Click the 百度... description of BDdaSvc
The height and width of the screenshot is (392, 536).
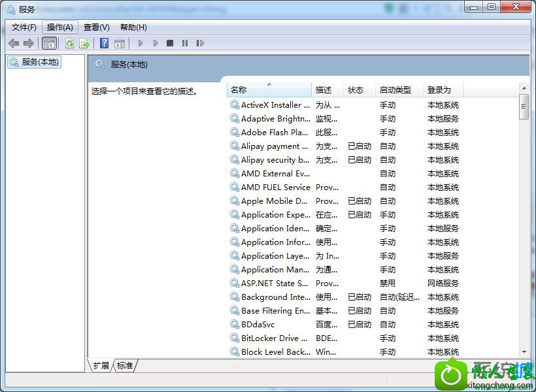point(326,324)
